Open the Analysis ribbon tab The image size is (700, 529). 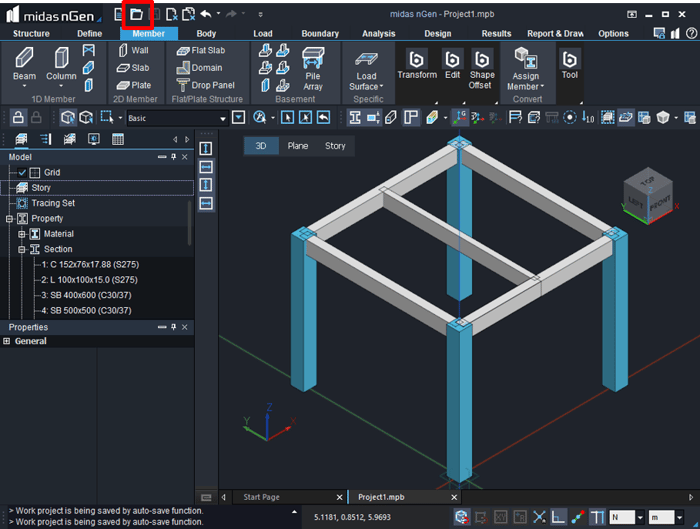point(378,33)
